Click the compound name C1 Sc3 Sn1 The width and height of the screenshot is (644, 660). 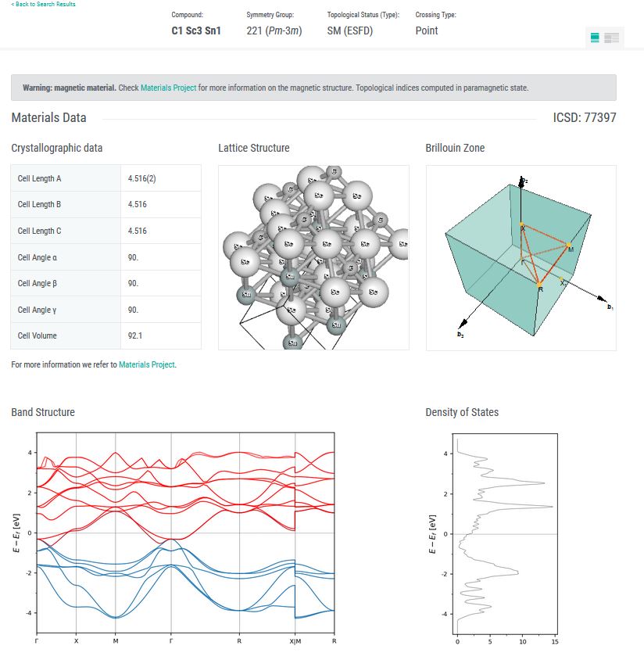pos(196,31)
